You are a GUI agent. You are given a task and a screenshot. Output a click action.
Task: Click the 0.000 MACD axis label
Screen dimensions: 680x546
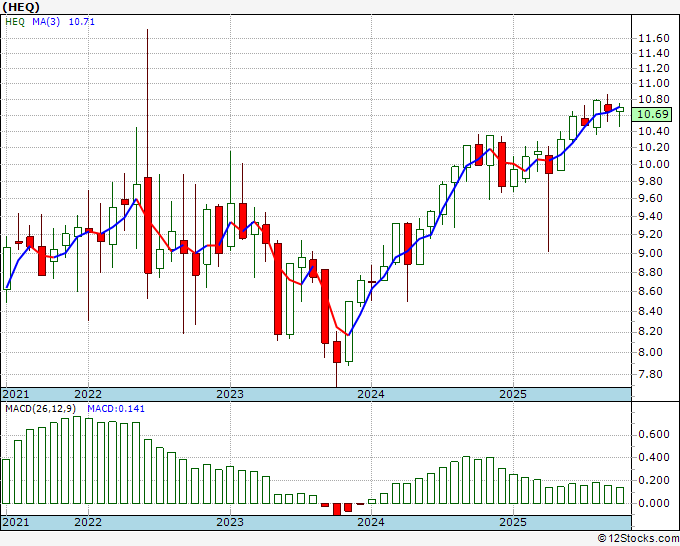pyautogui.click(x=654, y=503)
